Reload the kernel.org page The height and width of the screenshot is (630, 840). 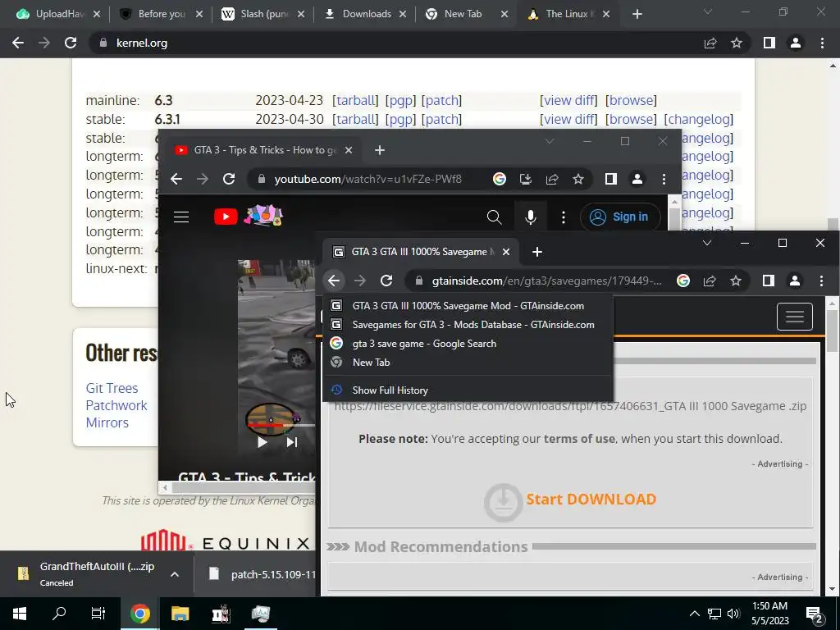coord(71,43)
